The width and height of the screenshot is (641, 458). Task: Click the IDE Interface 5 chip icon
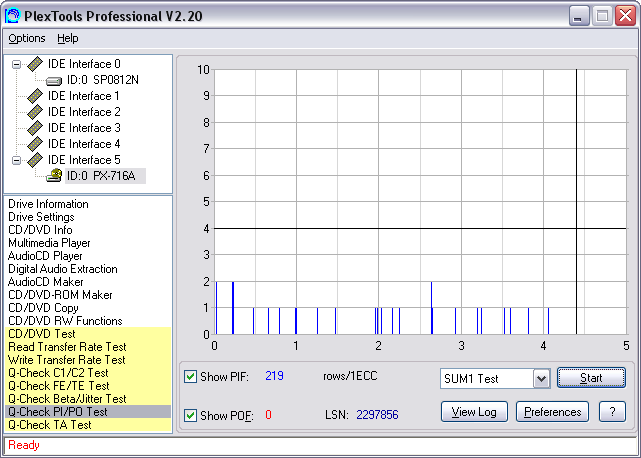tap(35, 160)
